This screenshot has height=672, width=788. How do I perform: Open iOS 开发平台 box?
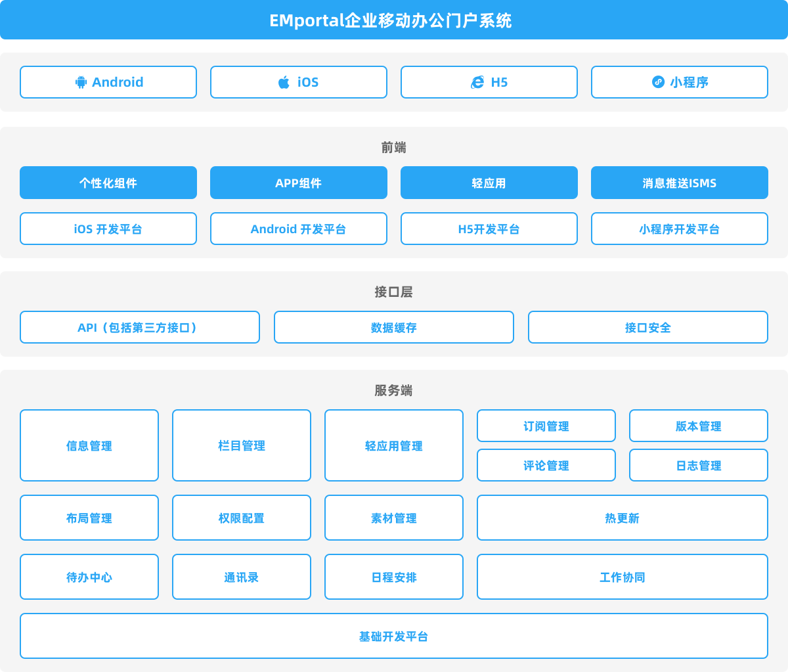click(x=108, y=229)
